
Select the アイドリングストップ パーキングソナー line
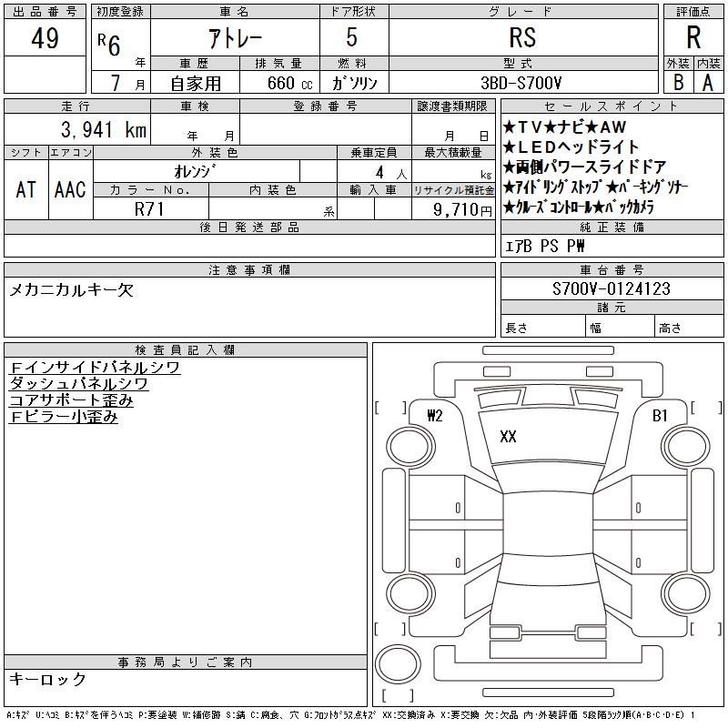coord(595,187)
